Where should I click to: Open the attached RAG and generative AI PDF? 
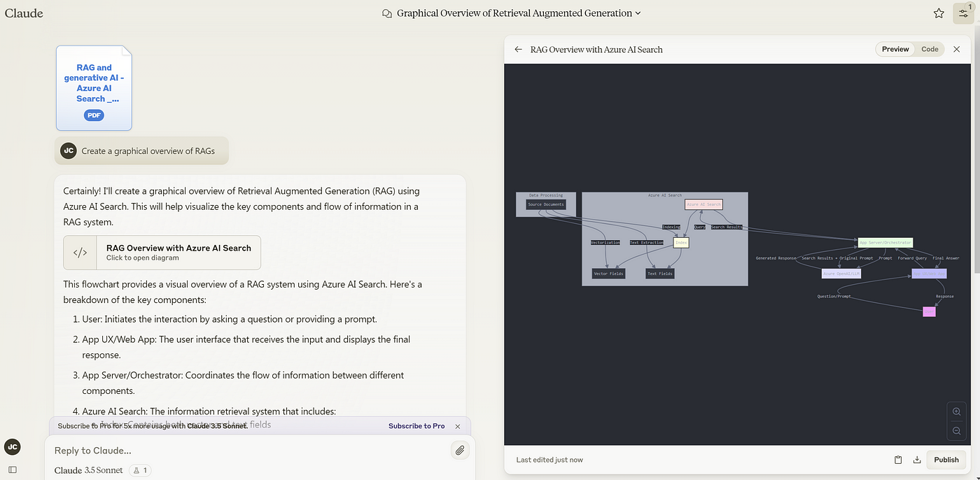pyautogui.click(x=94, y=88)
